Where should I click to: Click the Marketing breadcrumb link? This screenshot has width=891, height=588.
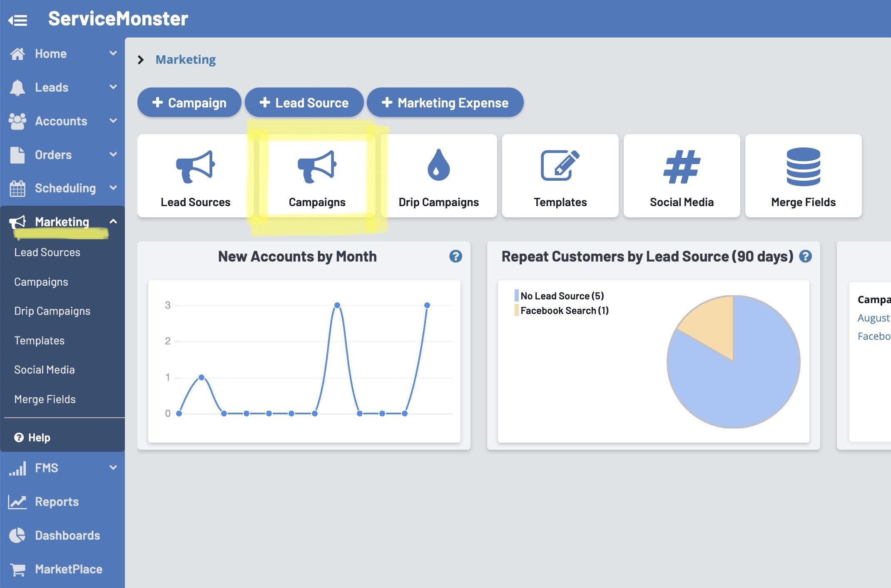(x=186, y=60)
